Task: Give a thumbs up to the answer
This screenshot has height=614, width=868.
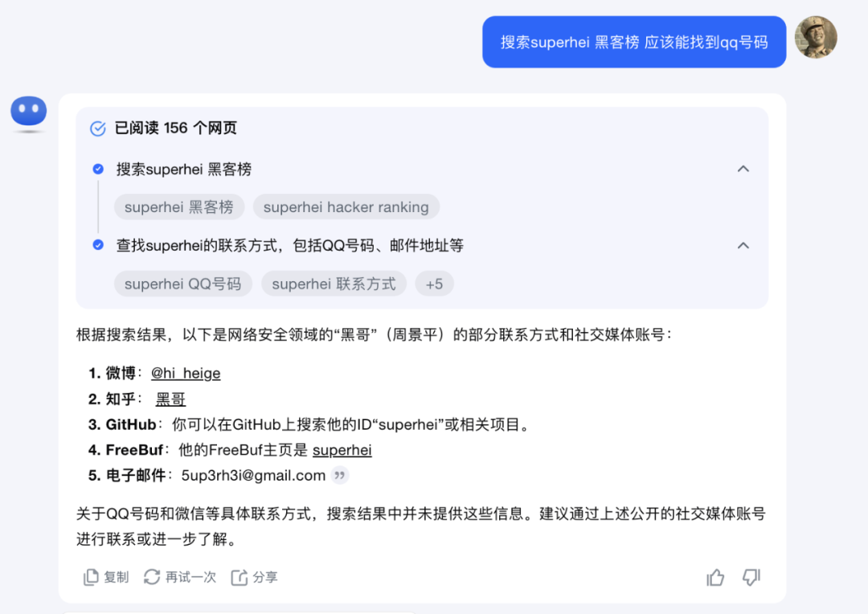Action: [x=715, y=577]
